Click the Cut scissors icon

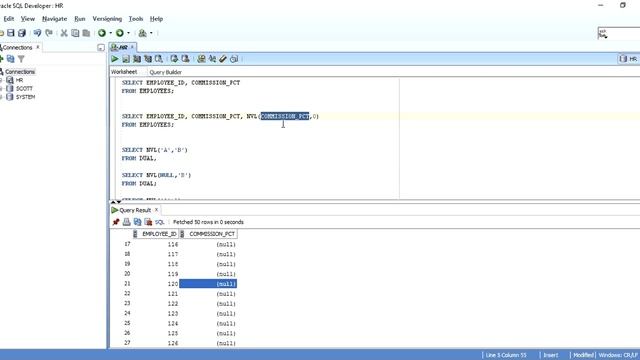(64, 33)
